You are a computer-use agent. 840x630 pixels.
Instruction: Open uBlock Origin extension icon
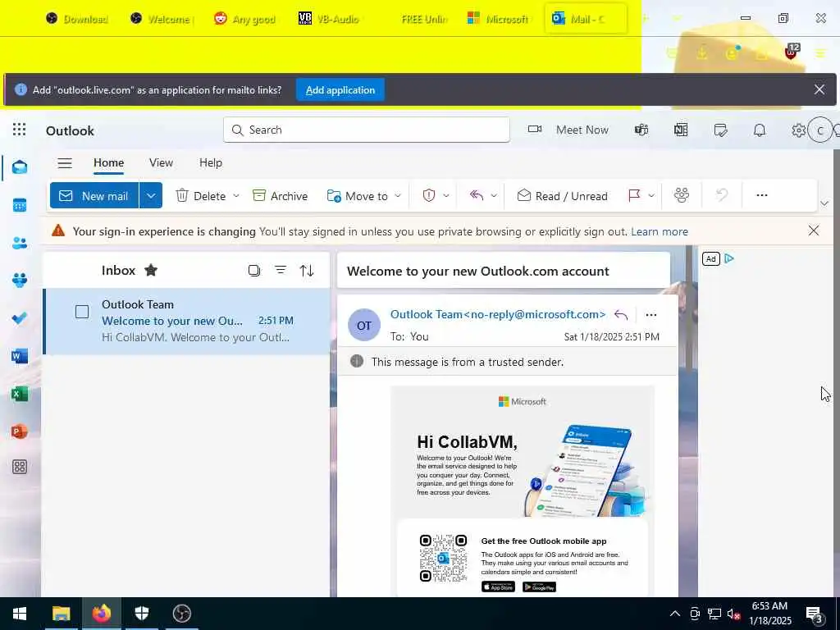pos(792,52)
